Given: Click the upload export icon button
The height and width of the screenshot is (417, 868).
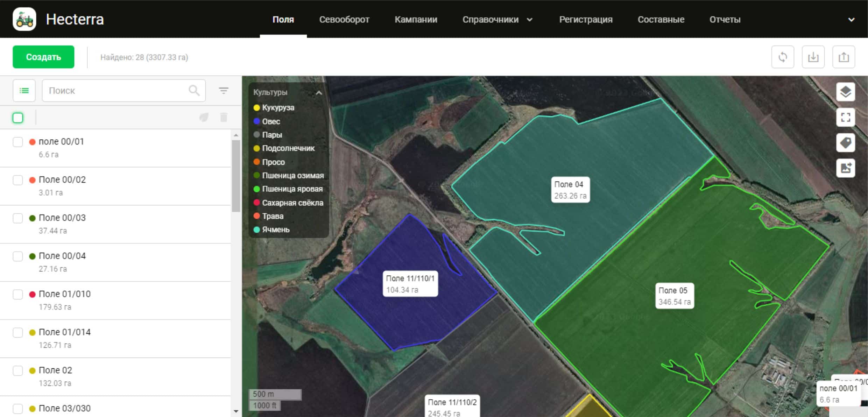Looking at the screenshot, I should [844, 57].
